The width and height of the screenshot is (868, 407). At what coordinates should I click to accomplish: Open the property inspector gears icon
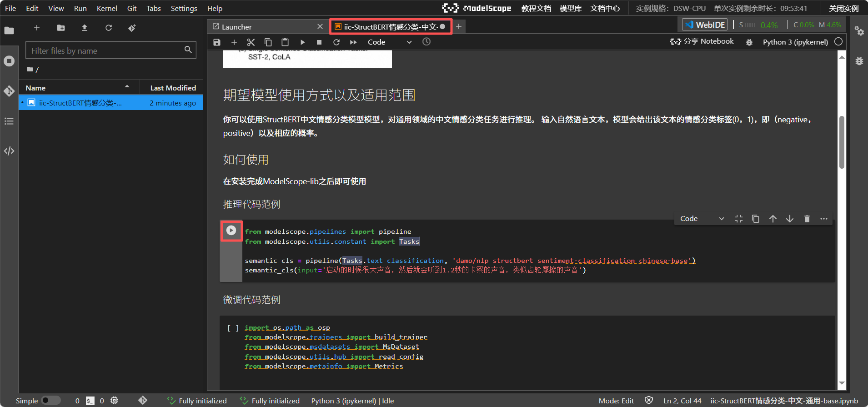point(859,30)
